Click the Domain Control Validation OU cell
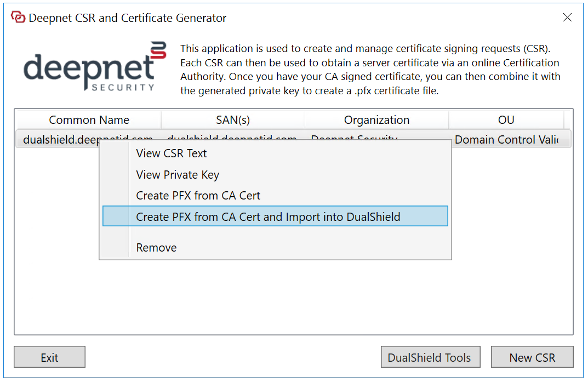The image size is (588, 382). coord(506,140)
